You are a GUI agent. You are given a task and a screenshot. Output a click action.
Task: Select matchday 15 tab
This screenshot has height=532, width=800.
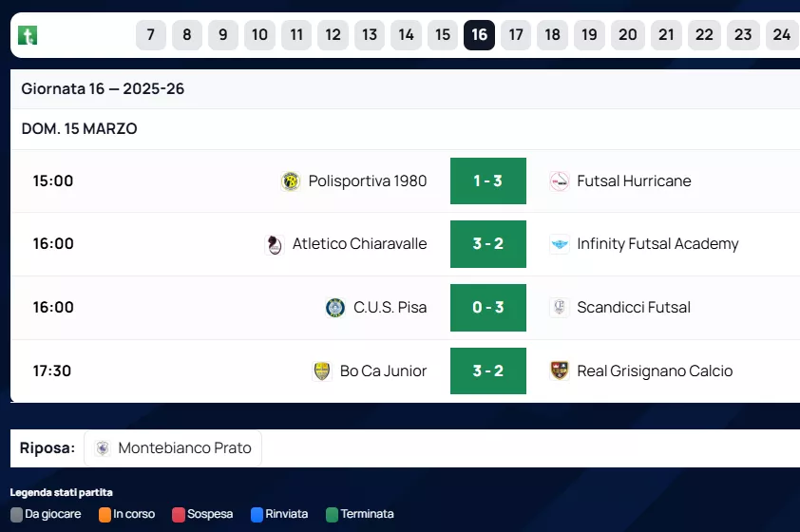click(443, 35)
